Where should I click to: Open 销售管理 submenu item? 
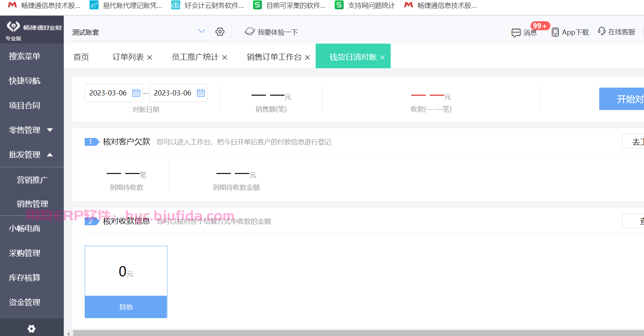pyautogui.click(x=32, y=204)
